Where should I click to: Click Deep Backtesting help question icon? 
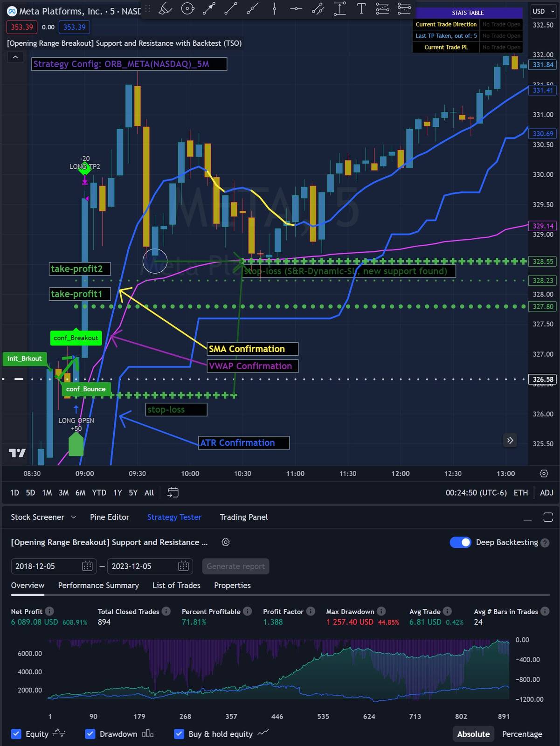click(x=545, y=543)
